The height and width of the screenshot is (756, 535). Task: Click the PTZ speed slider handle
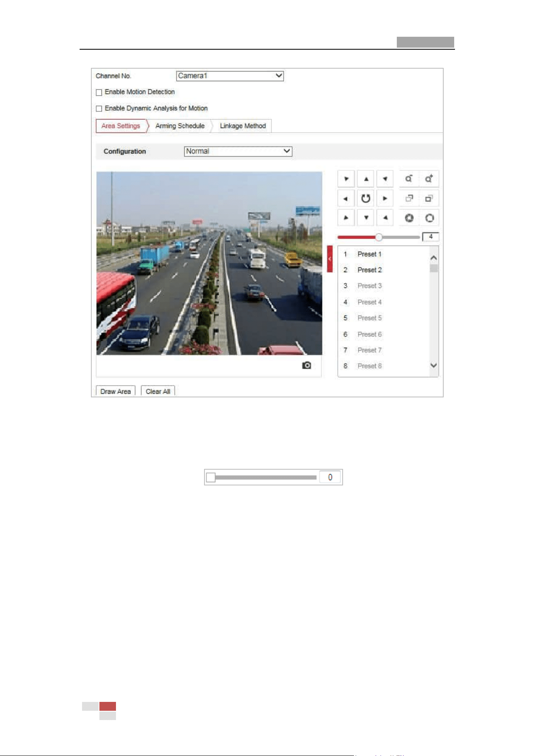tap(379, 237)
